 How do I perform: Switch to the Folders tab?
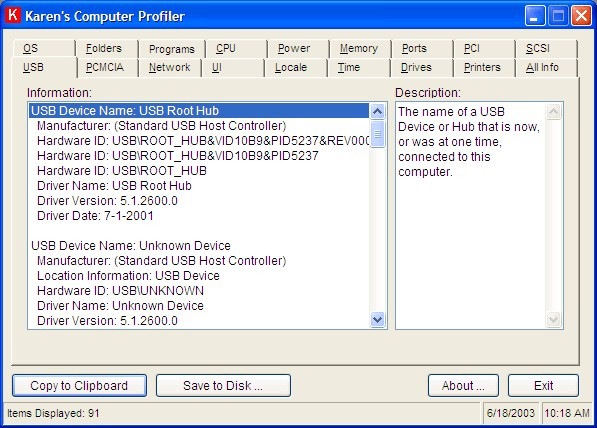click(x=107, y=48)
